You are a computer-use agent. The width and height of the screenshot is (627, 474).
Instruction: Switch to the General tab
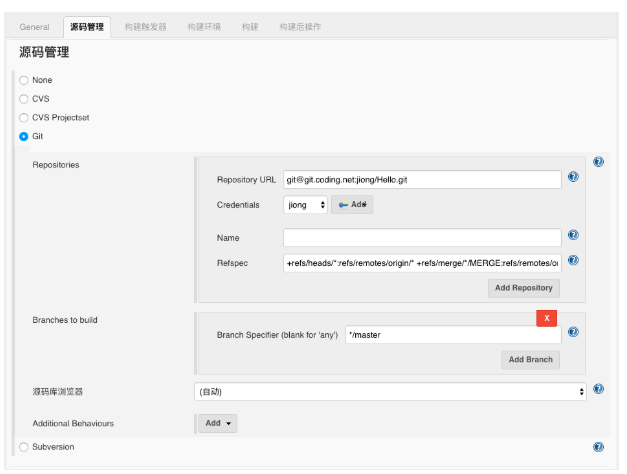point(35,26)
